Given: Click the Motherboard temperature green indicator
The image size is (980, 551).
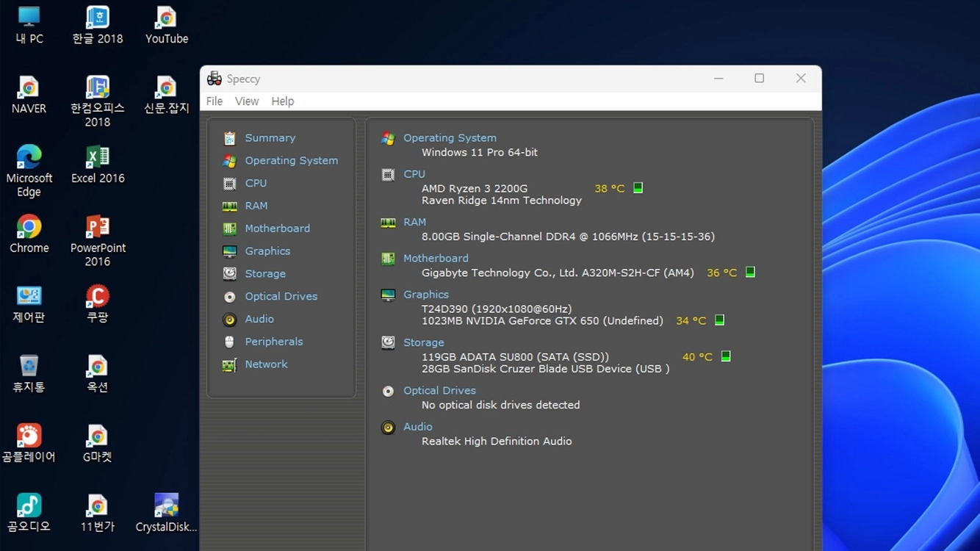Looking at the screenshot, I should coord(750,272).
